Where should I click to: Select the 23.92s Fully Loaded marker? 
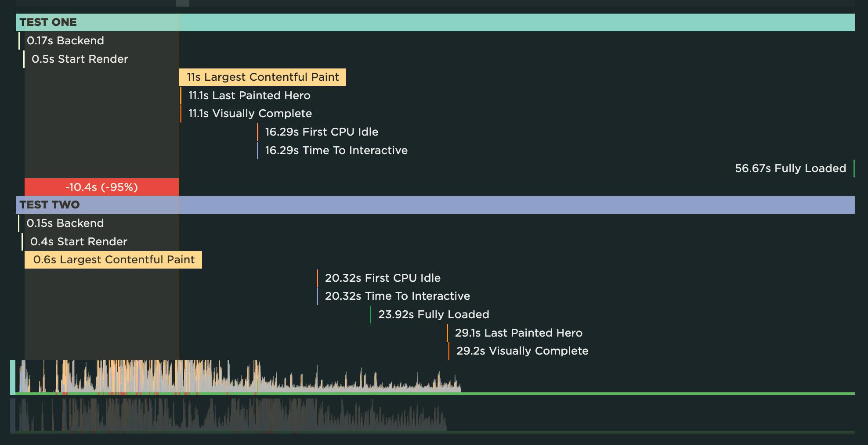point(433,315)
